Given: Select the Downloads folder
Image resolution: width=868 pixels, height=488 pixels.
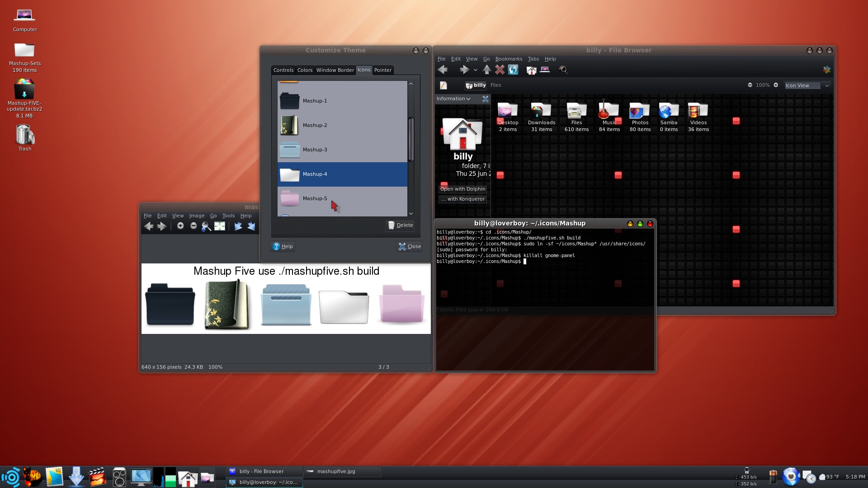Looking at the screenshot, I should tap(541, 117).
